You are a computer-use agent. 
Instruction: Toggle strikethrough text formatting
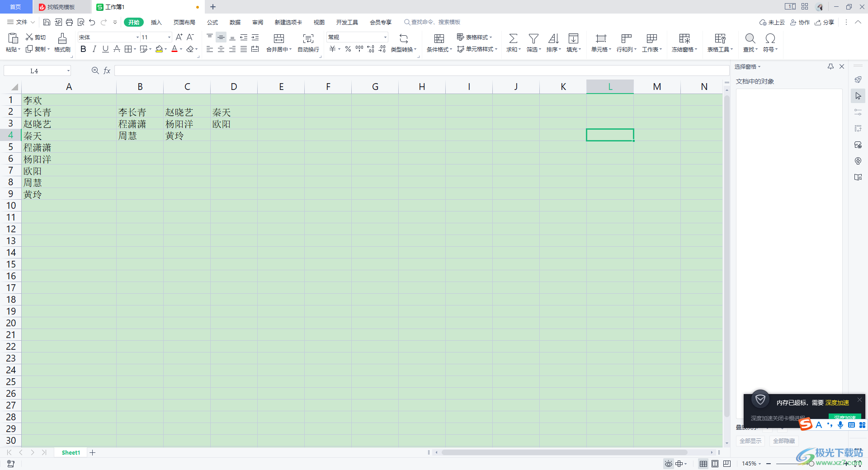(117, 49)
